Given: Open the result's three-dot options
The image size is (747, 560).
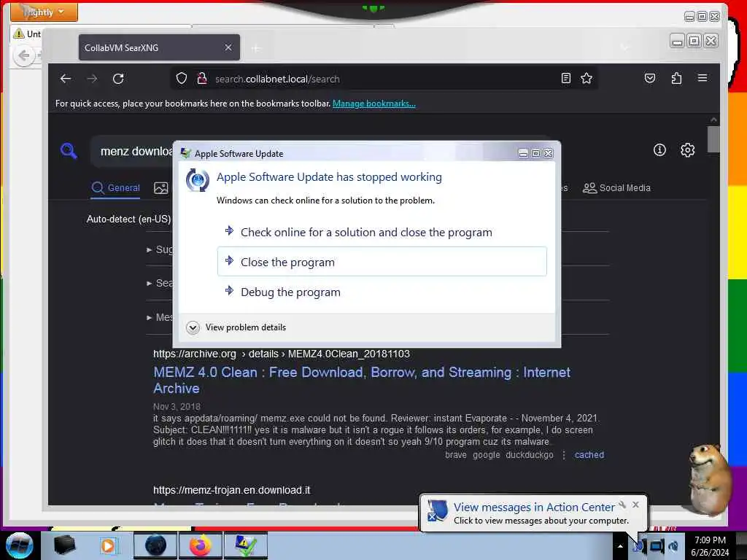Looking at the screenshot, I should coord(564,455).
